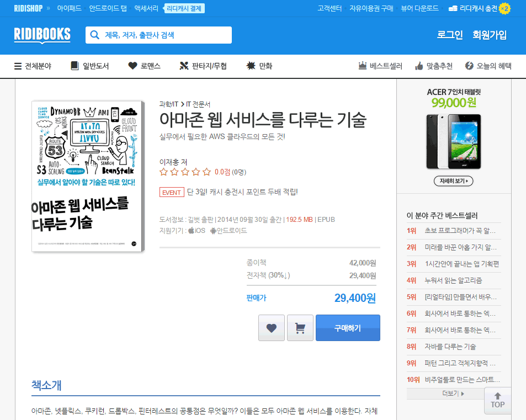Click the 회원가입 link
This screenshot has height=420, width=526.
(x=489, y=35)
